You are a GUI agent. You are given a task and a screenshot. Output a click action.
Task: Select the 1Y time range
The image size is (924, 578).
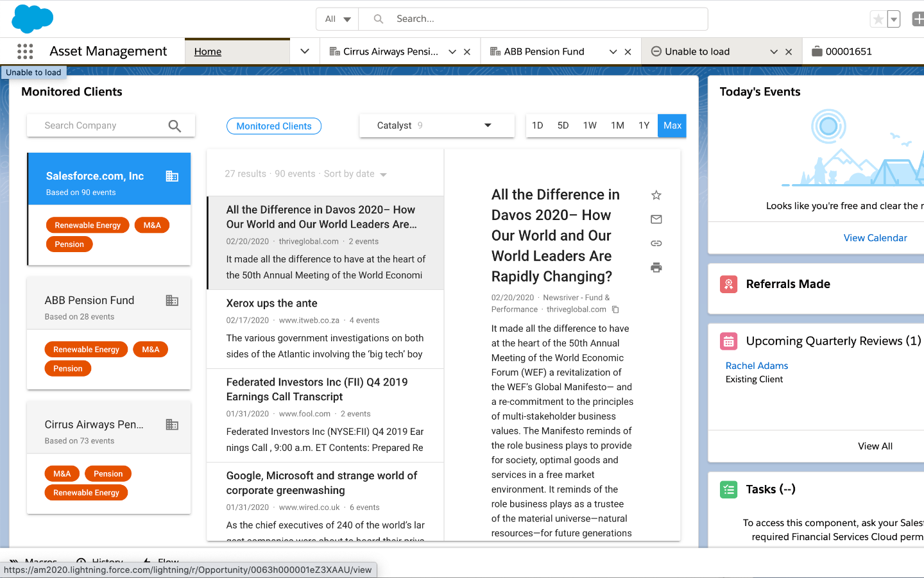pos(644,126)
